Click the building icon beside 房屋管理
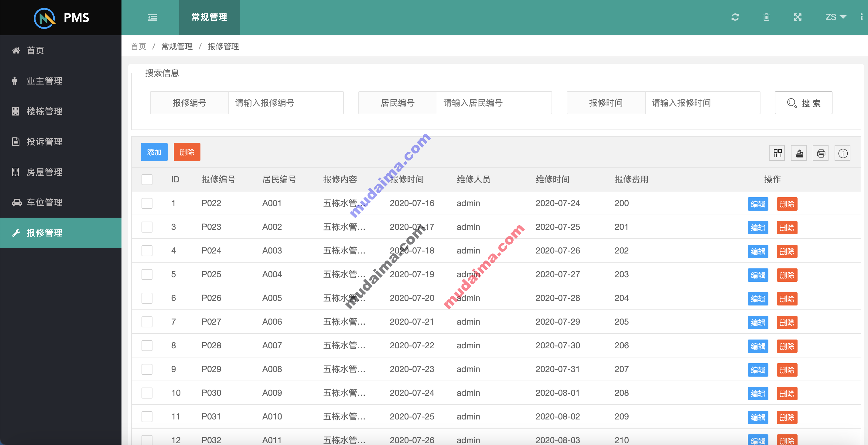 (x=15, y=172)
